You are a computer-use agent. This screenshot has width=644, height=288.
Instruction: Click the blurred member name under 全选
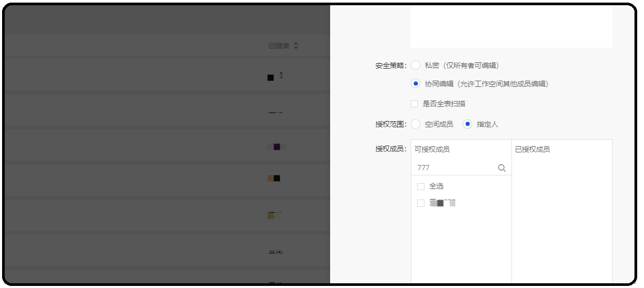442,203
